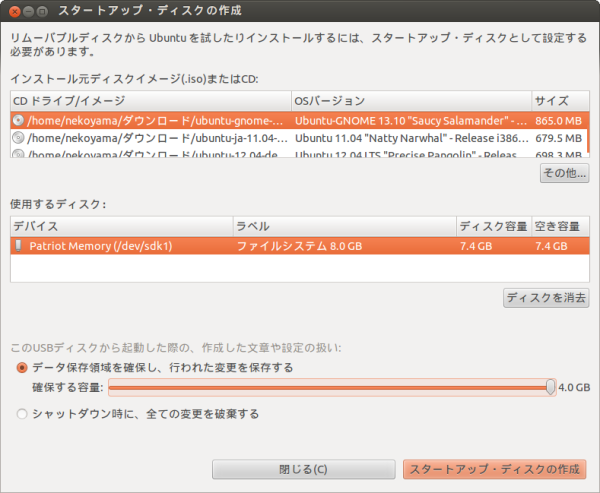Image resolution: width=600 pixels, height=493 pixels.
Task: Click スタートアップ・ディスクの作成 button
Action: pos(494,469)
